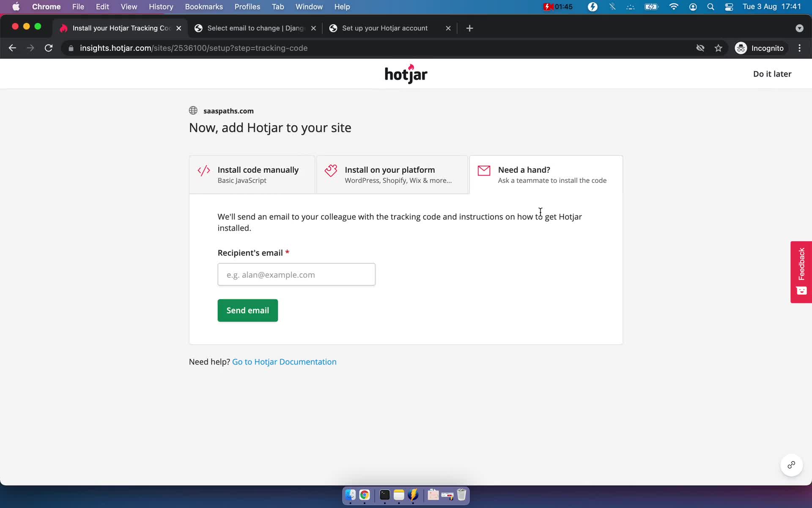Open the History menu in menu bar
The image size is (812, 508).
pyautogui.click(x=161, y=6)
